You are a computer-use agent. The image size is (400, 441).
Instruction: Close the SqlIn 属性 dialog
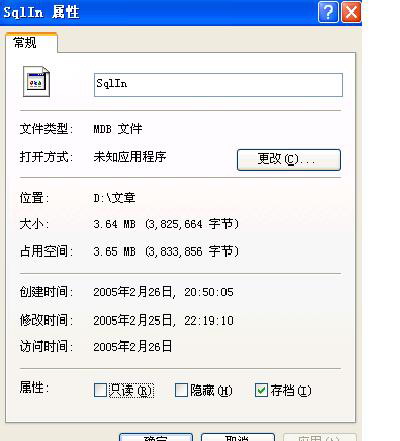tap(351, 12)
